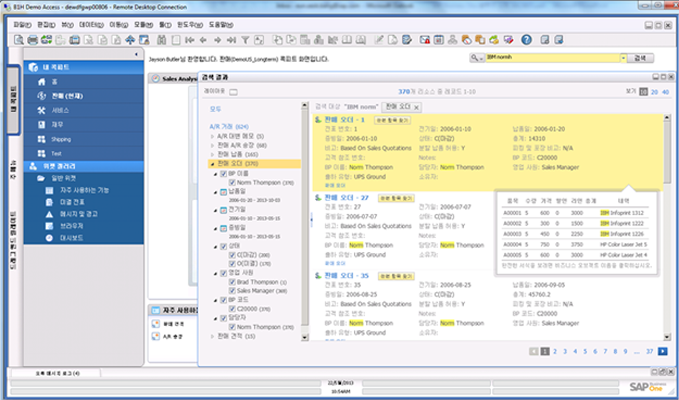Open the magnifier search-type dropdown
The height and width of the screenshot is (400, 679).
[x=478, y=58]
